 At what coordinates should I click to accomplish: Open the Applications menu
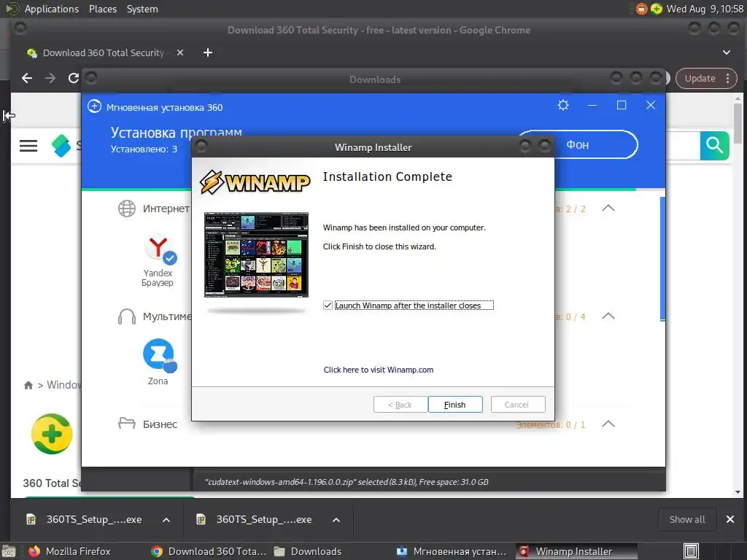pyautogui.click(x=52, y=9)
